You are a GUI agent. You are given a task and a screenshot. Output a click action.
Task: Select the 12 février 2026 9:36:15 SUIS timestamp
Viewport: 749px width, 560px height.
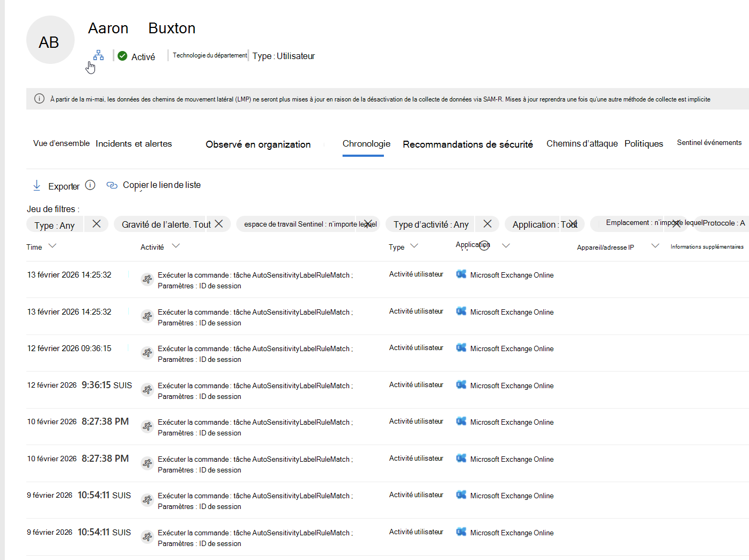pos(79,385)
